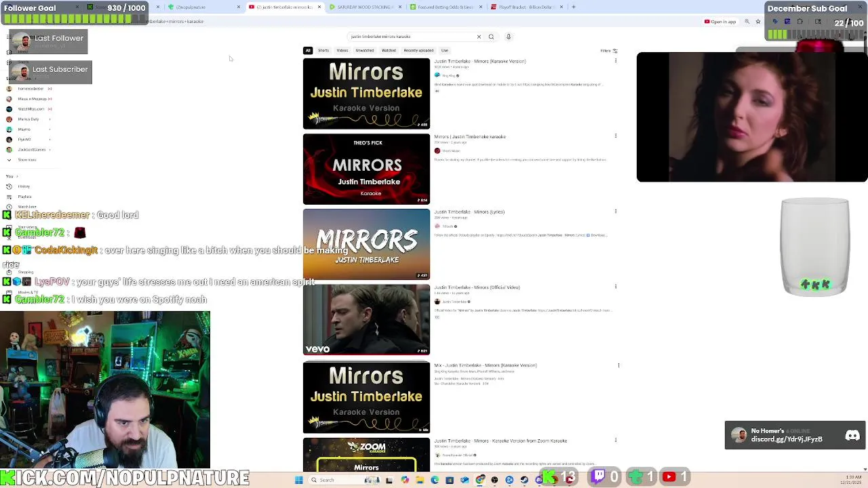The image size is (868, 488).
Task: Open the first Mirrors Karaoke Version thumbnail
Action: [x=366, y=94]
